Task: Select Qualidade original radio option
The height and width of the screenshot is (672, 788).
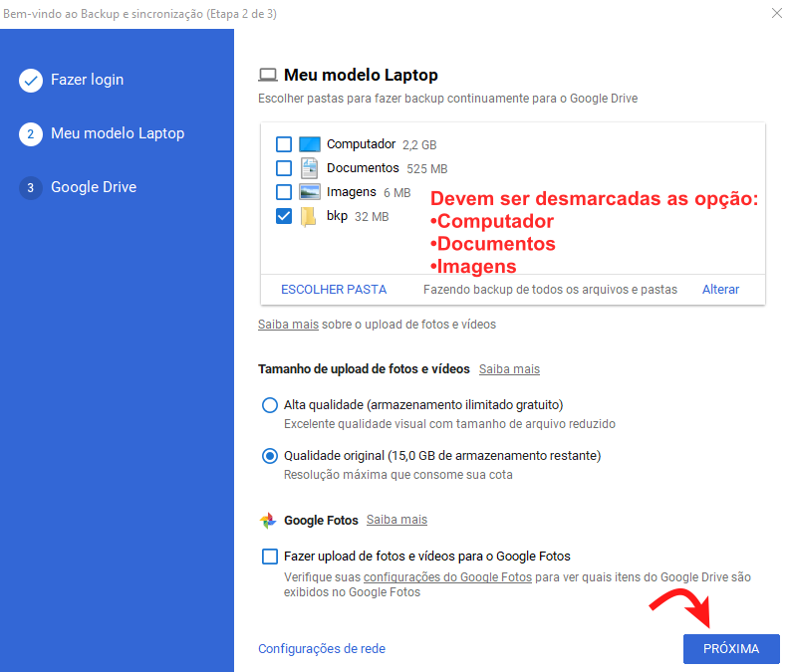Action: click(x=269, y=456)
